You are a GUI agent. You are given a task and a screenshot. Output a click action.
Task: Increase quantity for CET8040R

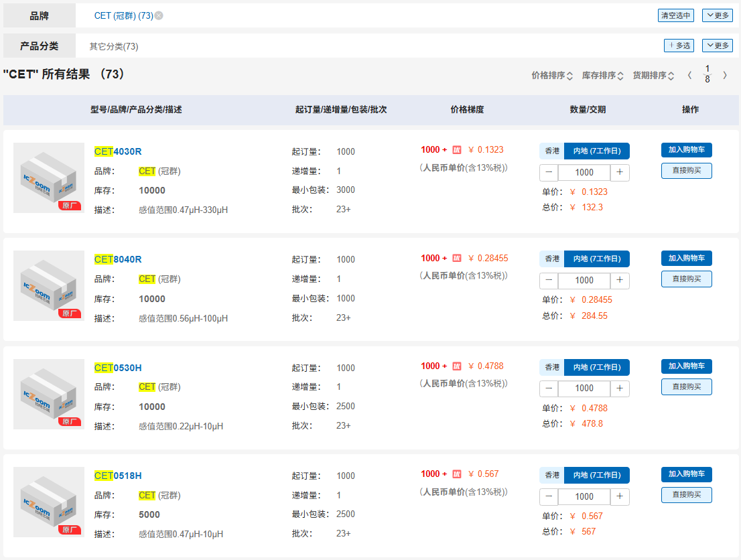620,280
